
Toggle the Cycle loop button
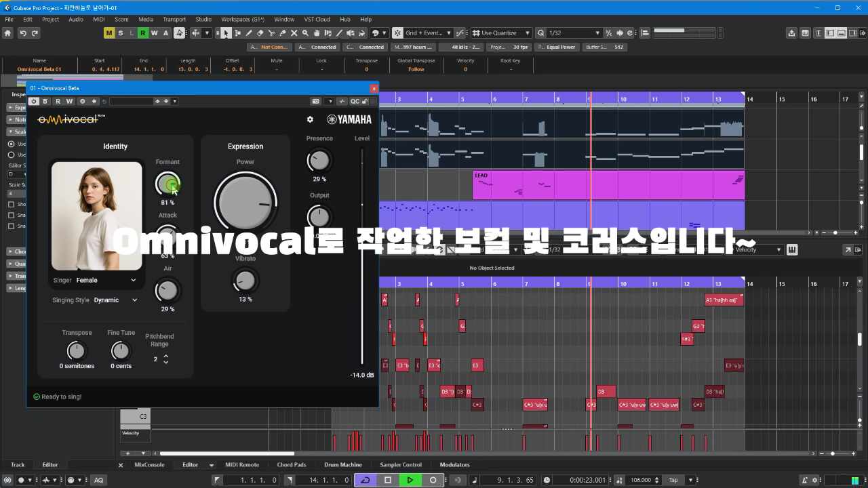[x=365, y=480]
